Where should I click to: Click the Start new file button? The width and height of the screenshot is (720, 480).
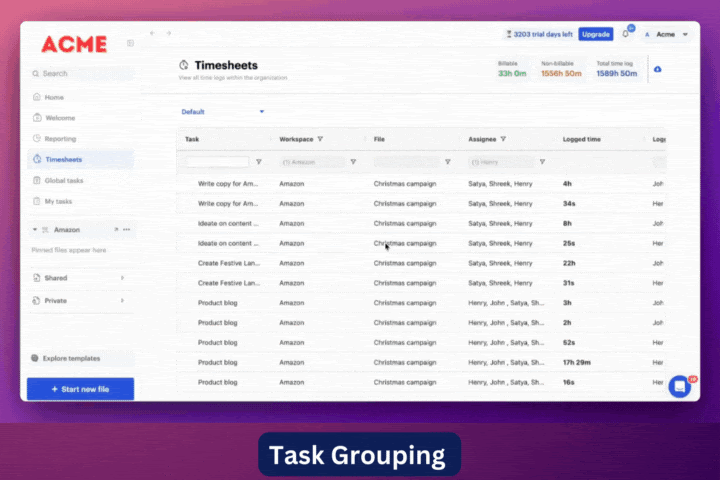coord(80,388)
